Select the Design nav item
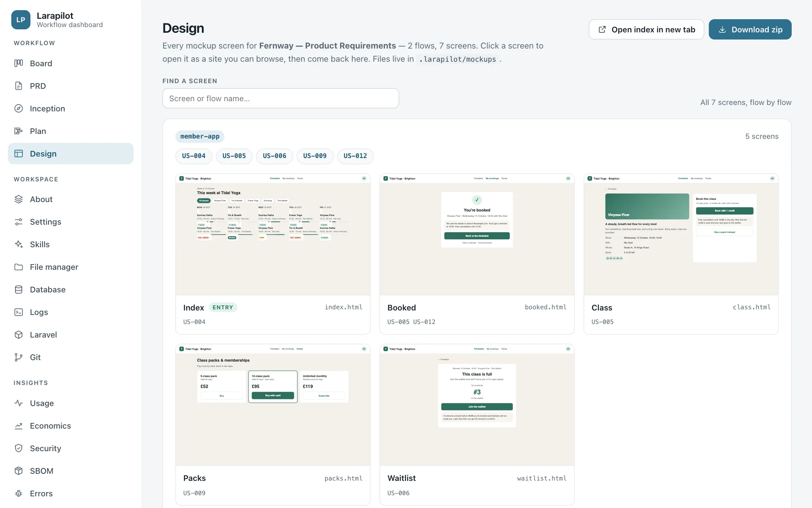 (x=71, y=154)
